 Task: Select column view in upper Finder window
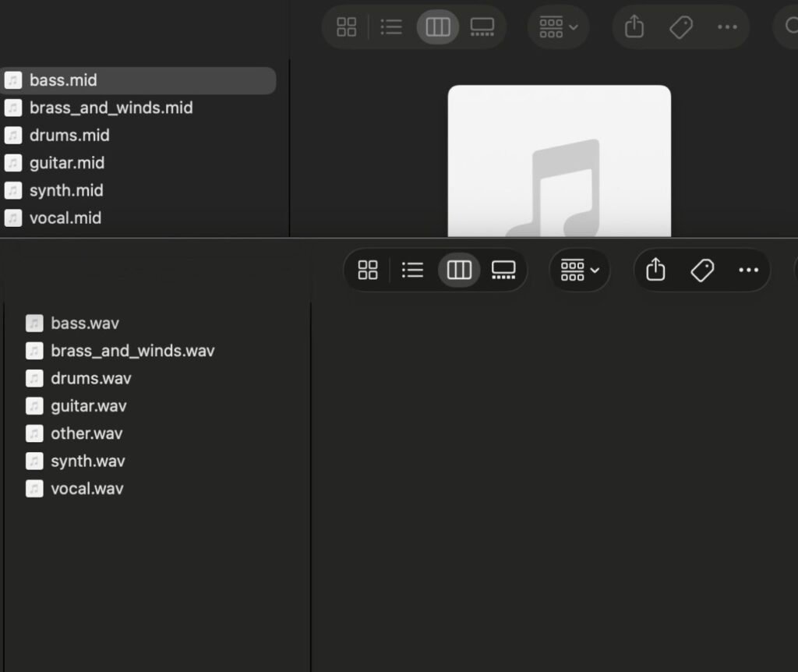tap(438, 27)
